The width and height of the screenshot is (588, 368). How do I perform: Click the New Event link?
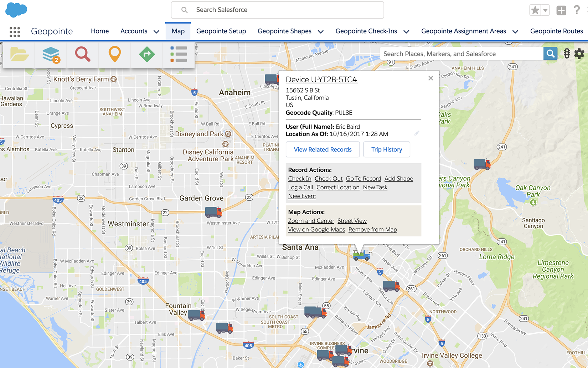(x=302, y=196)
